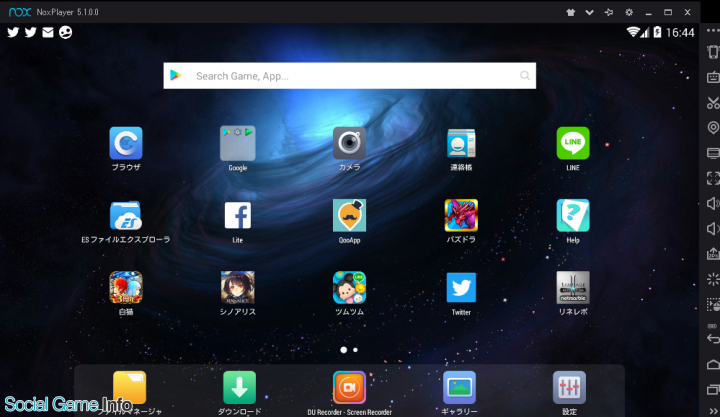Click the battery status icon

pos(658,32)
